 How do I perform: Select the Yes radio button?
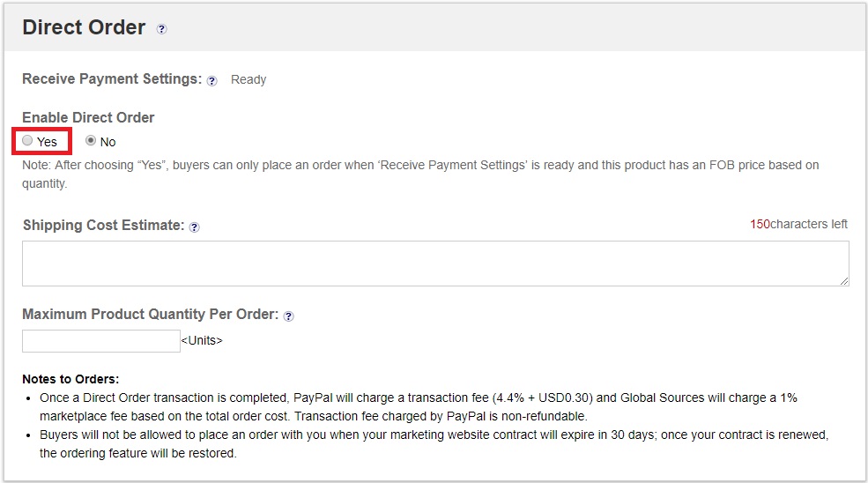click(x=27, y=141)
